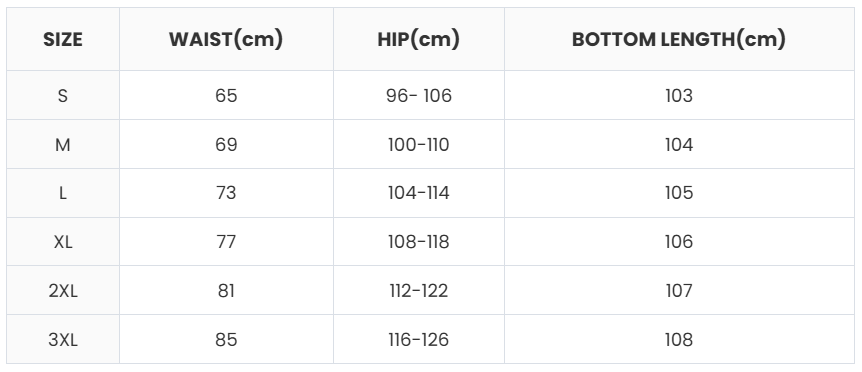Select the S size cell
The width and height of the screenshot is (862, 372).
63,95
